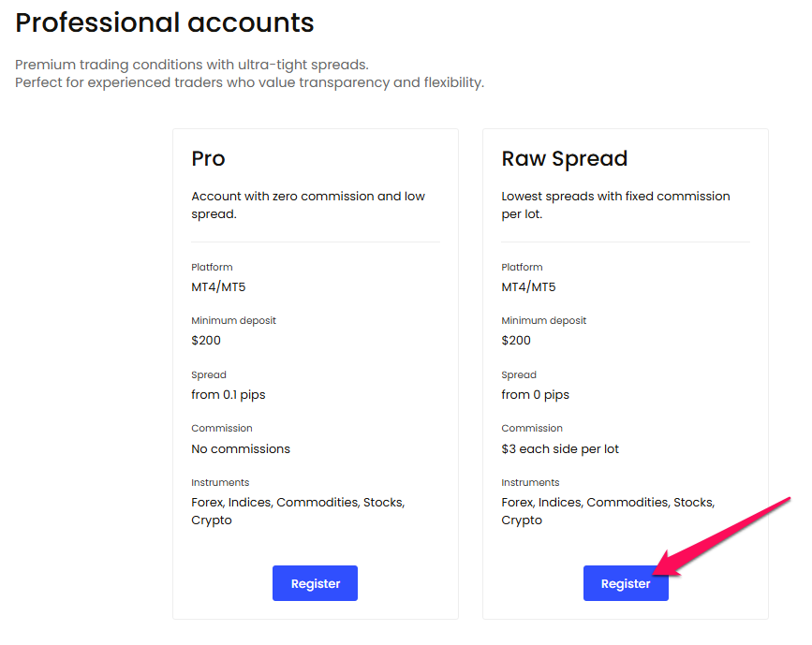This screenshot has height=645, width=812.
Task: Click the Spread label in the Pro card
Action: 208,374
